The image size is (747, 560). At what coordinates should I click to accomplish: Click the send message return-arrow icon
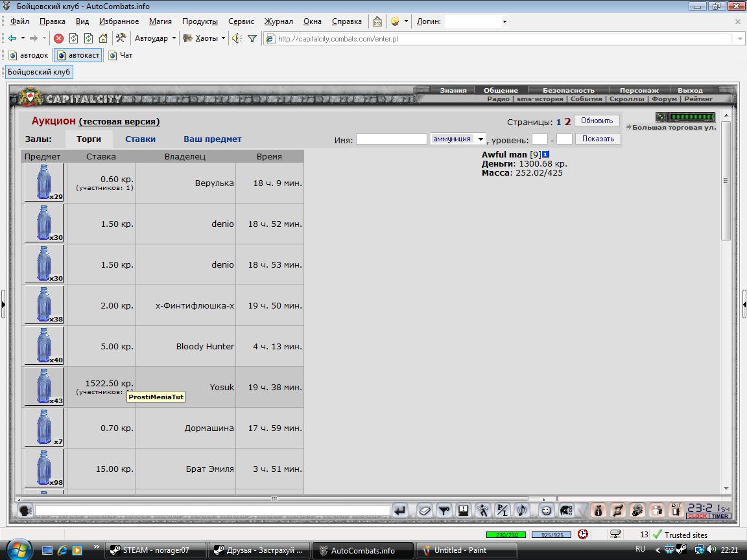pos(399,511)
